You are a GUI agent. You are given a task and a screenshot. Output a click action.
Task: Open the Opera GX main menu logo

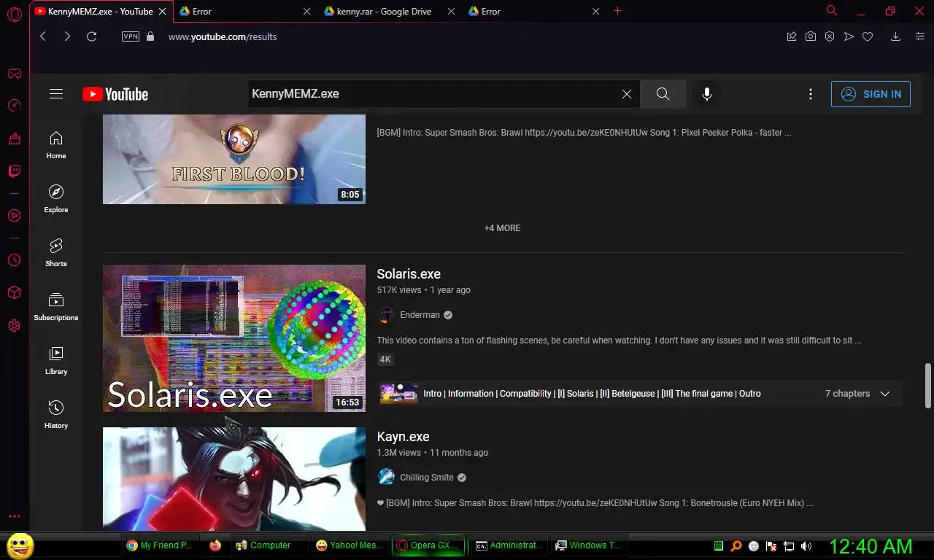coord(14,14)
